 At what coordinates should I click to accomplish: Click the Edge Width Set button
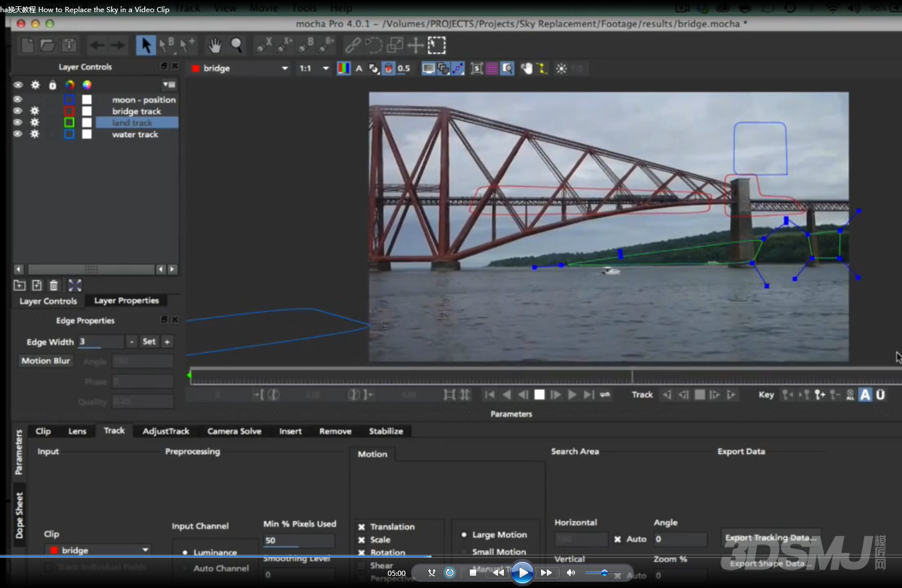[149, 342]
